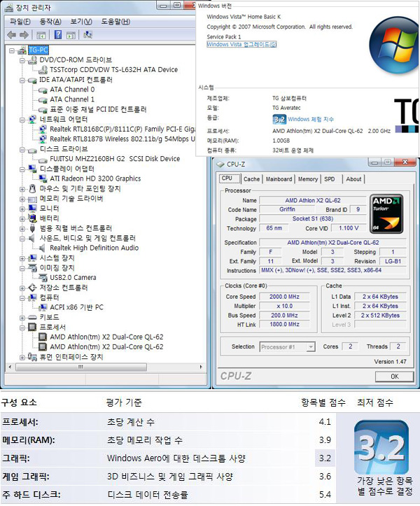Open the Windows Vista 업그레이드 link

241,45
